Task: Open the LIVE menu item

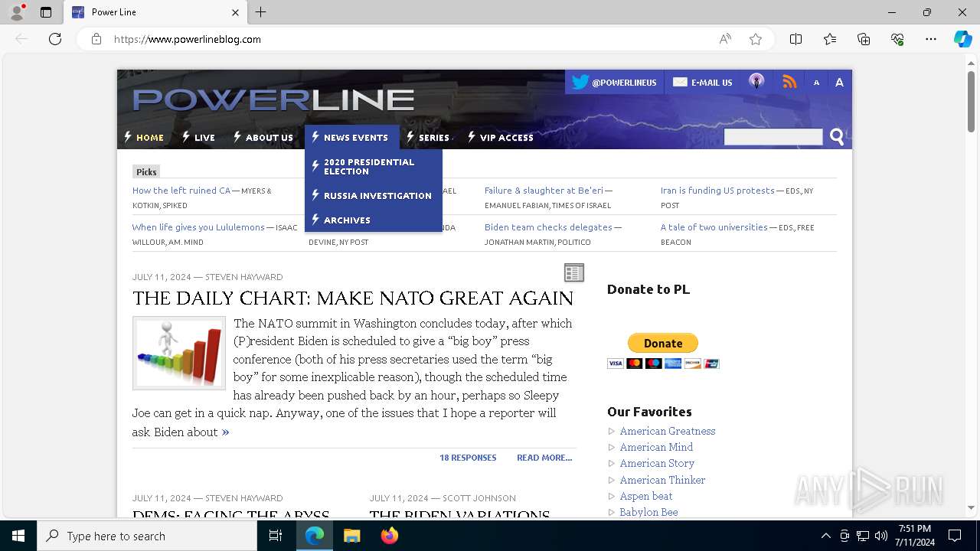Action: (198, 138)
